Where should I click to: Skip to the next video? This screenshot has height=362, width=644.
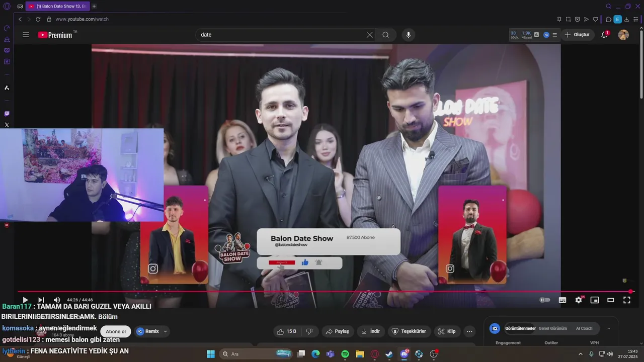pyautogui.click(x=41, y=300)
